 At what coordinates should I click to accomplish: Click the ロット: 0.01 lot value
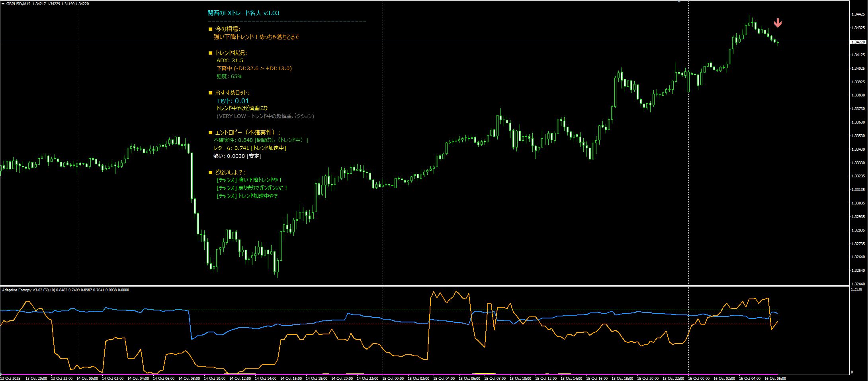pos(233,101)
